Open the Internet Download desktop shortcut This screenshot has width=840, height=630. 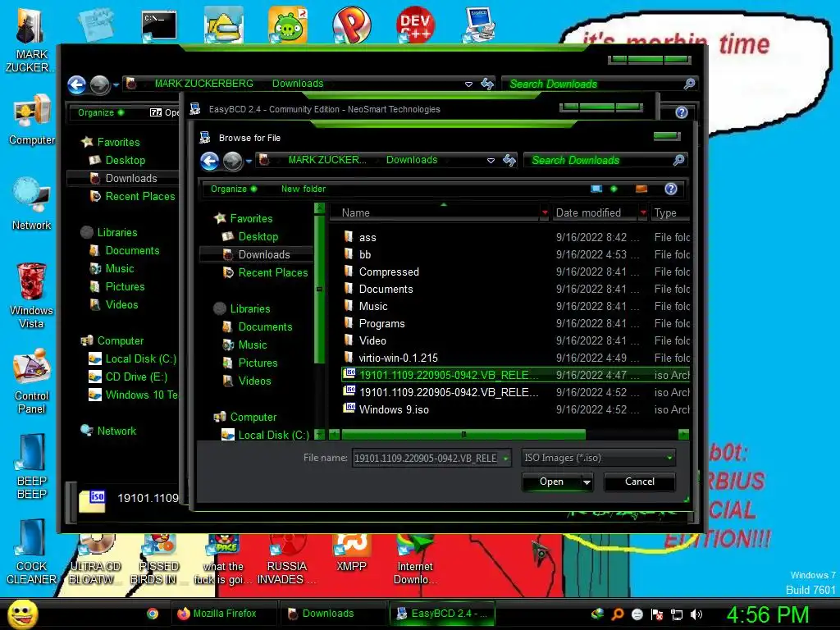(415, 558)
